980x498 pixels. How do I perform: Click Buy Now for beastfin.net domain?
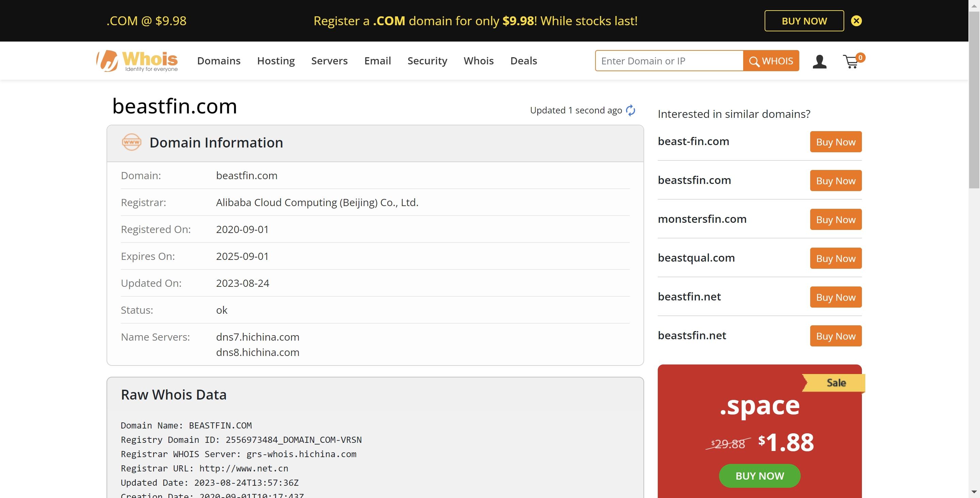[x=835, y=297]
